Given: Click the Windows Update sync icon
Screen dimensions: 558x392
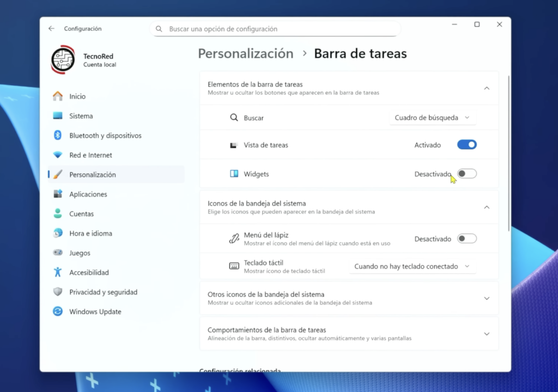Looking at the screenshot, I should coord(58,311).
